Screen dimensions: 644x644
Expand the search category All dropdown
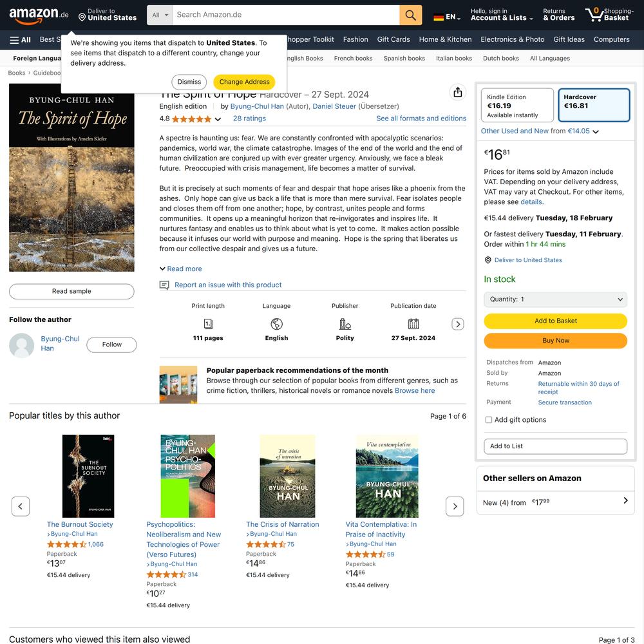tap(160, 15)
